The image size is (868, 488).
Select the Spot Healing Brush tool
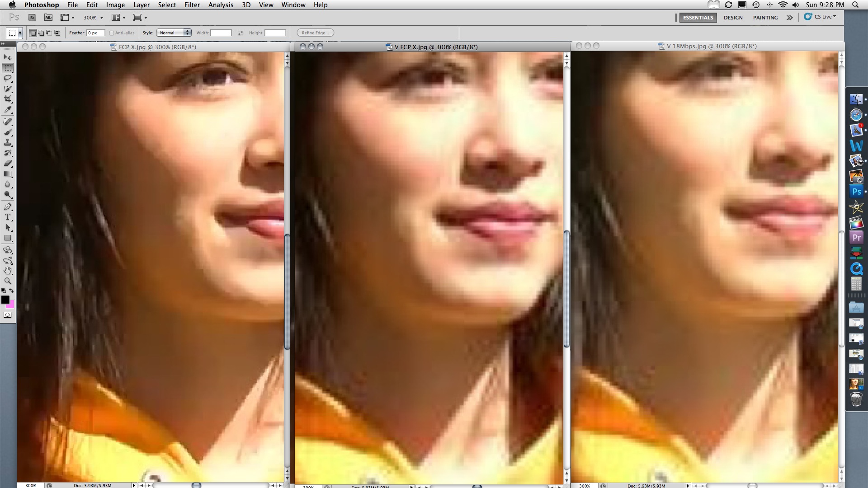[8, 122]
